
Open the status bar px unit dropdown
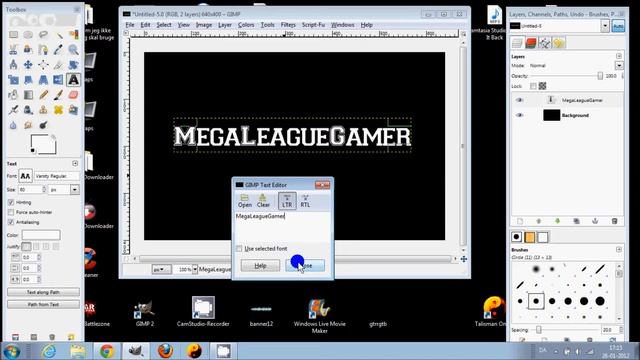pyautogui.click(x=161, y=269)
